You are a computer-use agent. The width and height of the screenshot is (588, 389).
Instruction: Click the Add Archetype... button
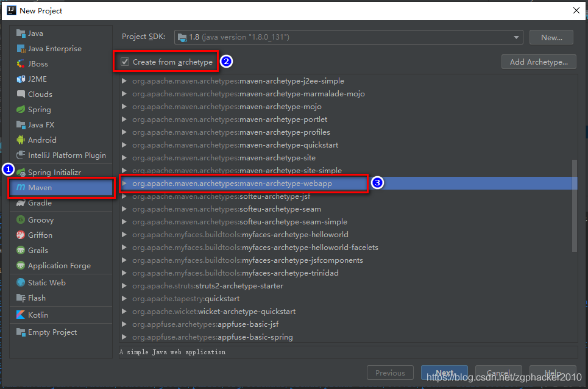click(x=539, y=62)
